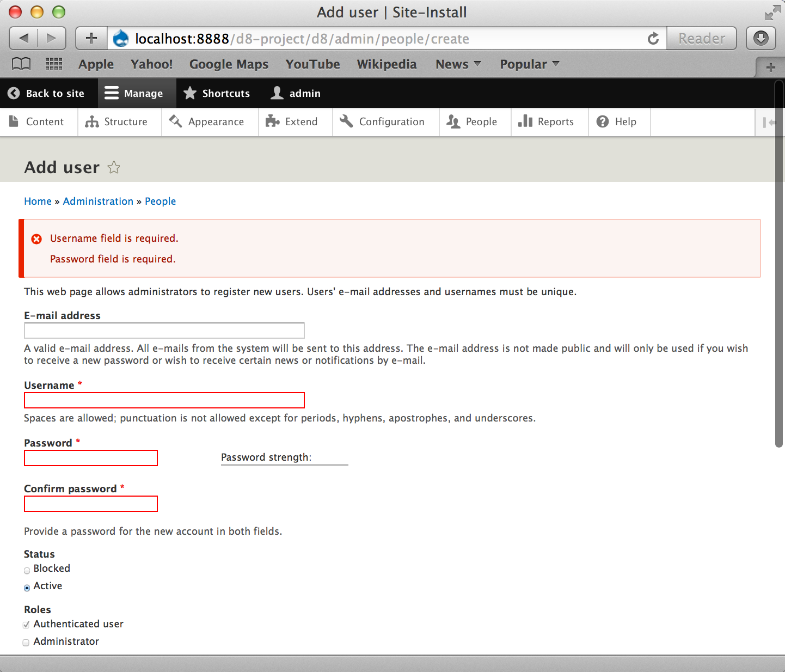Reload the page with the refresh icon

(653, 39)
